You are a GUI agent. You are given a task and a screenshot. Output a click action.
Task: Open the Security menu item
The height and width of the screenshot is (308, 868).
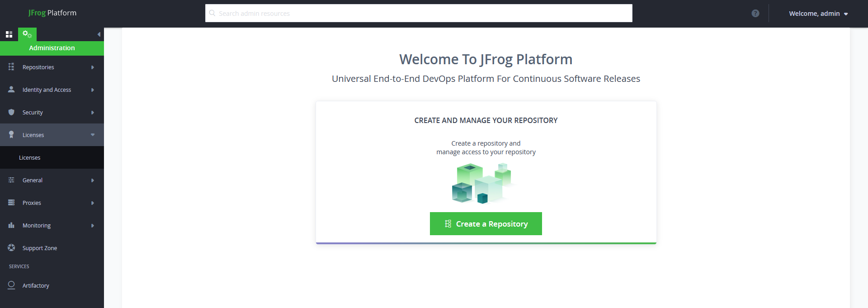click(52, 112)
